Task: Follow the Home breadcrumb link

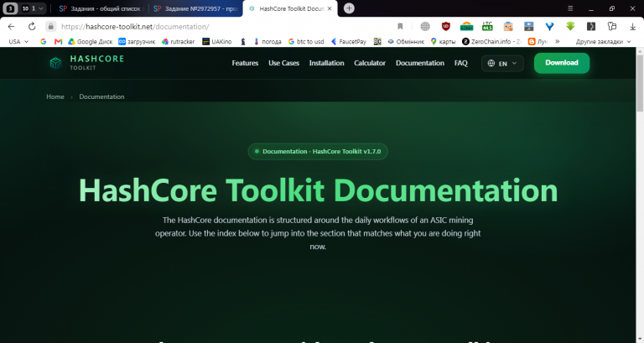Action: pos(55,96)
